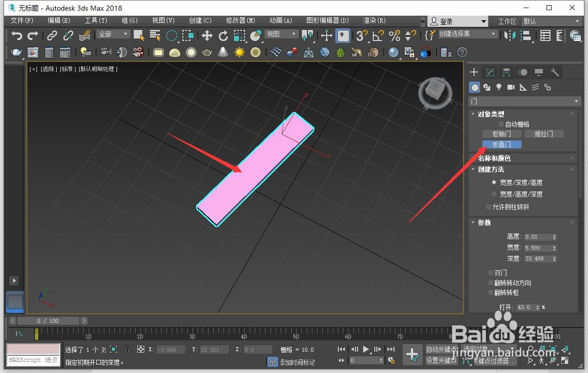The image size is (588, 373).
Task: Open the 创建选择集 dropdown
Action: coord(467,34)
